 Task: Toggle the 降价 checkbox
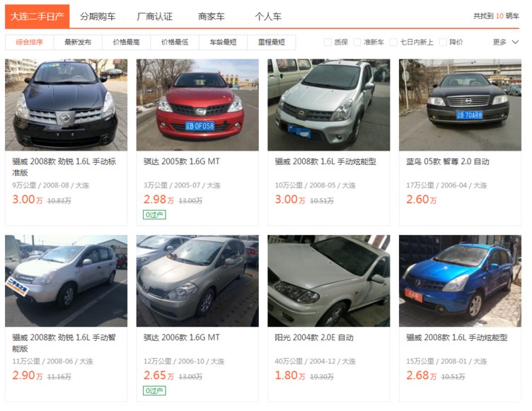click(x=443, y=42)
